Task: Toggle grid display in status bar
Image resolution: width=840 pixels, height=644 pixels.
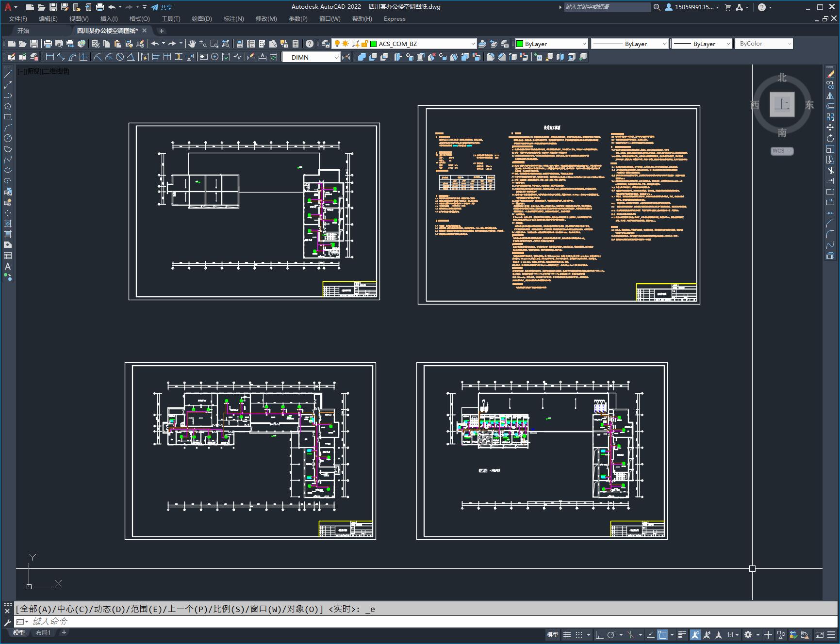Action: tap(567, 634)
